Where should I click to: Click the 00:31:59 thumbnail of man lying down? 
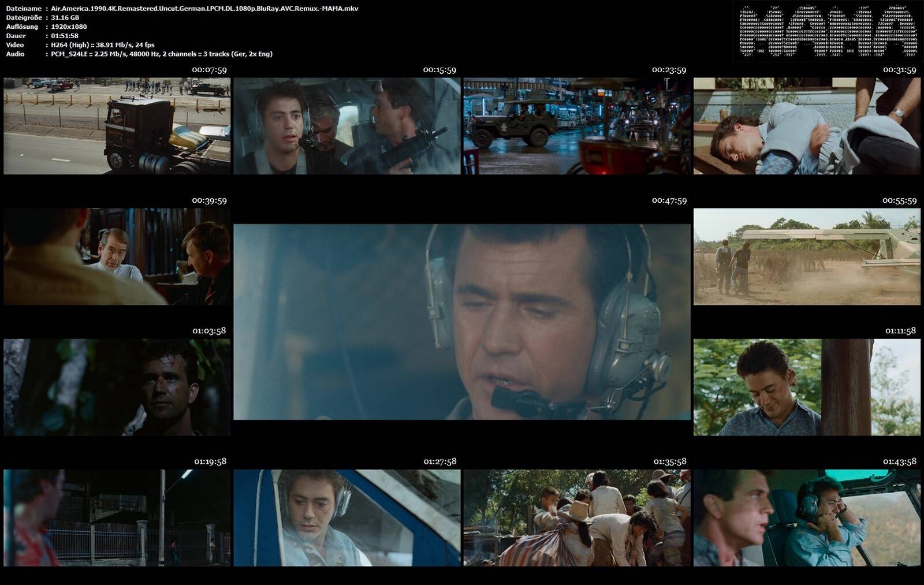[x=807, y=126]
